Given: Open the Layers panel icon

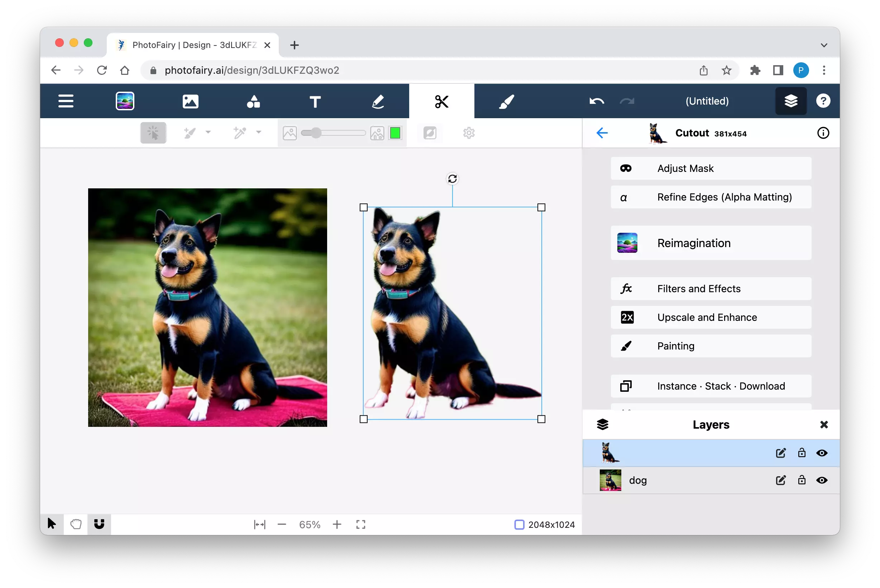Looking at the screenshot, I should click(791, 101).
